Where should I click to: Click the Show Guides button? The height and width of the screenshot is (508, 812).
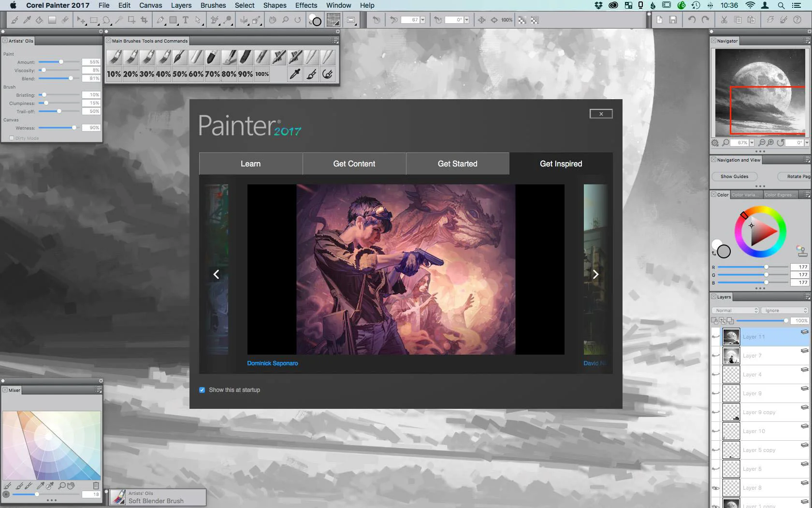click(734, 177)
